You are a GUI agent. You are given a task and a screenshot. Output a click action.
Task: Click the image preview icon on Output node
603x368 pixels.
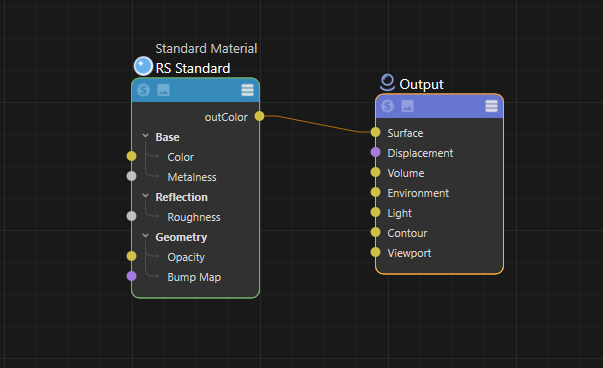408,106
